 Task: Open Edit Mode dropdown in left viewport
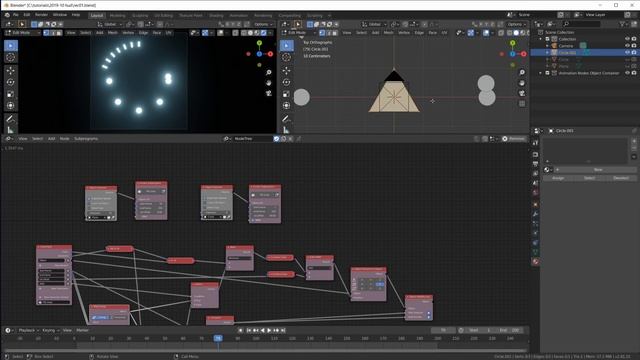tap(23, 33)
